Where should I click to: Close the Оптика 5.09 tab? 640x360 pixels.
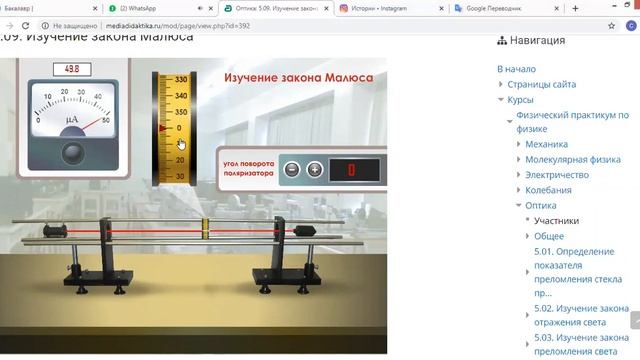(x=326, y=8)
